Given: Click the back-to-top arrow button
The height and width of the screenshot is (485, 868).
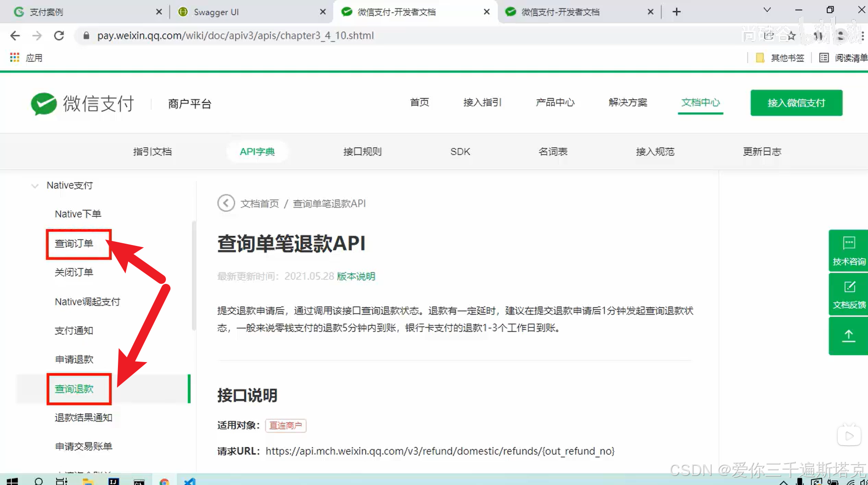Looking at the screenshot, I should (849, 336).
